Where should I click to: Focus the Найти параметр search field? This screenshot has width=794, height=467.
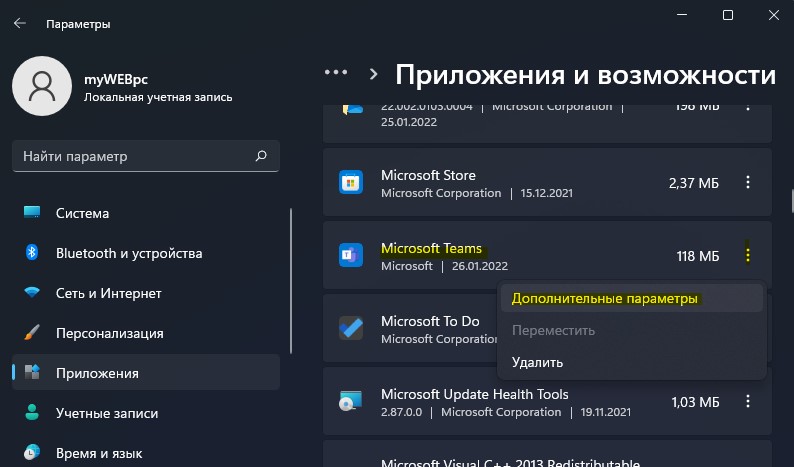(x=146, y=156)
